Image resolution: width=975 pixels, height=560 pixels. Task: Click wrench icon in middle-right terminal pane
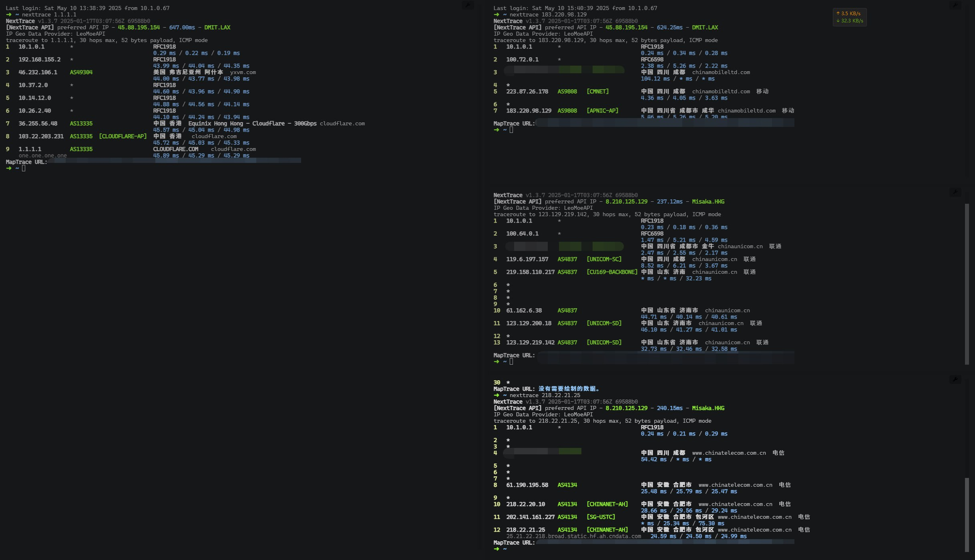955,192
